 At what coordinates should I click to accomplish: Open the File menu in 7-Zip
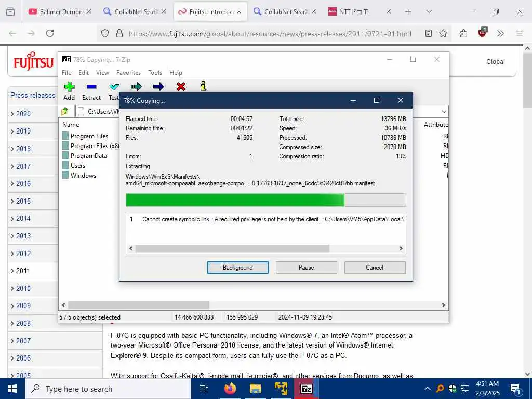(x=66, y=73)
